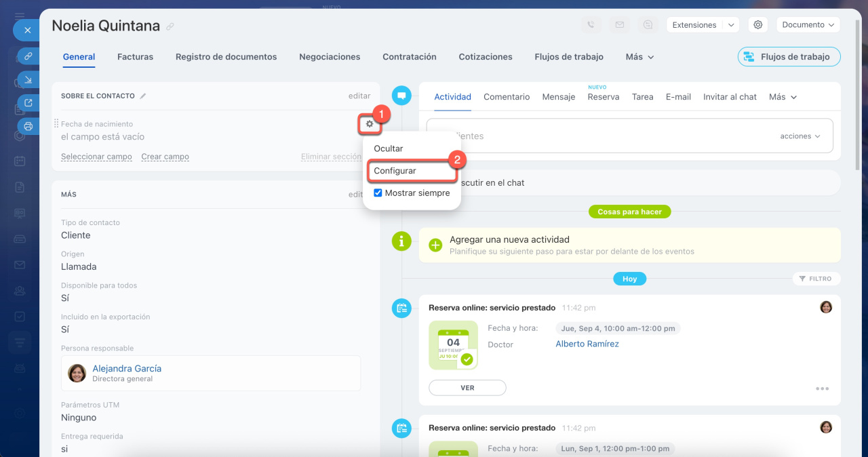Click the print side button

click(x=28, y=126)
